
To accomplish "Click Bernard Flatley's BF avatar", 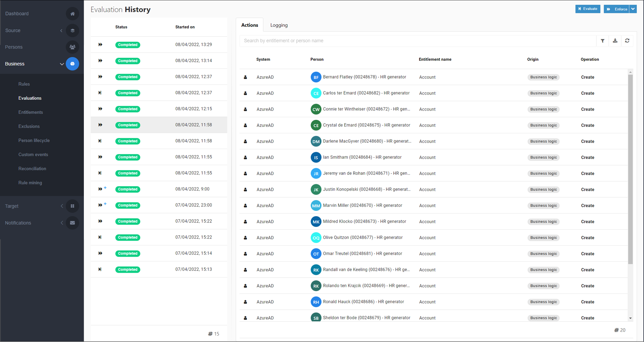I will tap(316, 77).
